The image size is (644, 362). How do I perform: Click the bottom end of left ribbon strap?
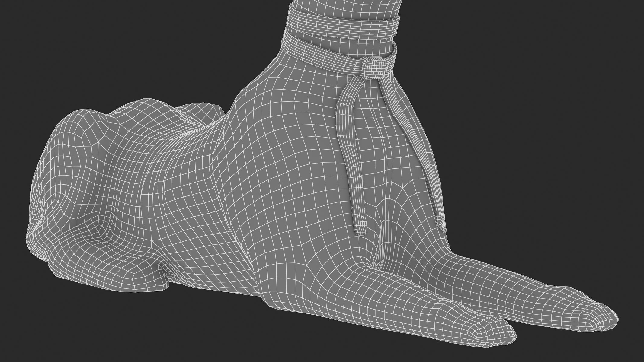point(360,231)
